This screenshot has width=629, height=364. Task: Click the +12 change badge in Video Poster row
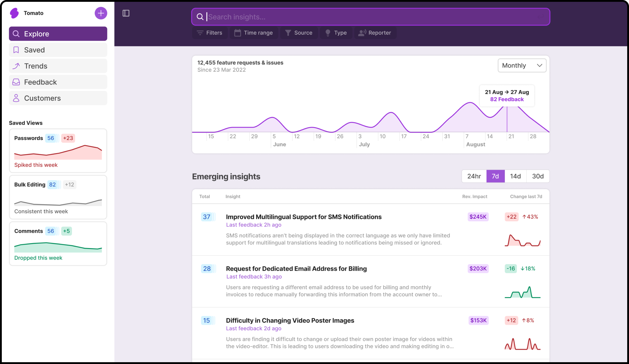point(511,320)
